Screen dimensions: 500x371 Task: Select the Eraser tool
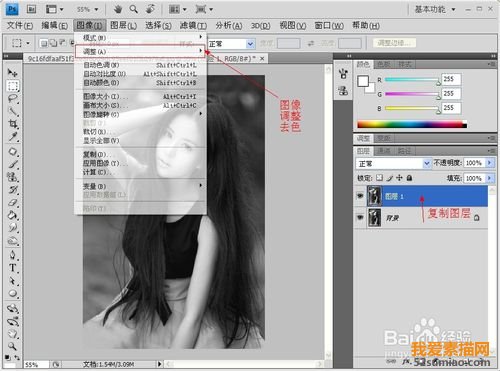(13, 202)
